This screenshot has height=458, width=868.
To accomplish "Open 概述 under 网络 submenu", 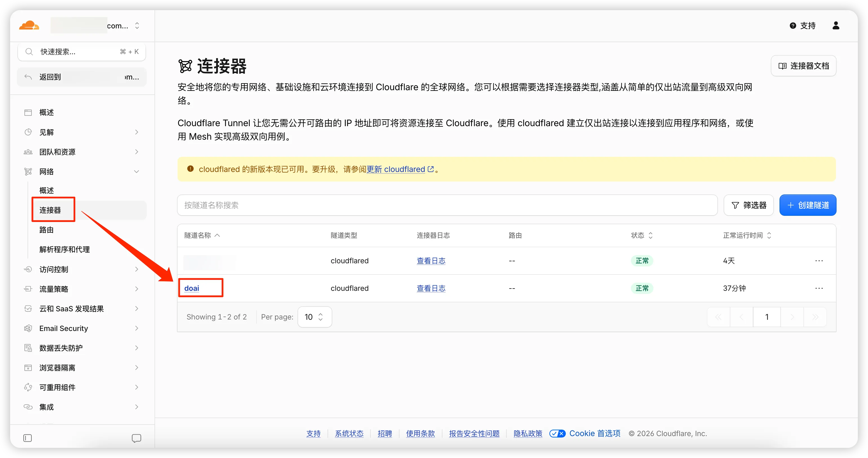I will (47, 191).
